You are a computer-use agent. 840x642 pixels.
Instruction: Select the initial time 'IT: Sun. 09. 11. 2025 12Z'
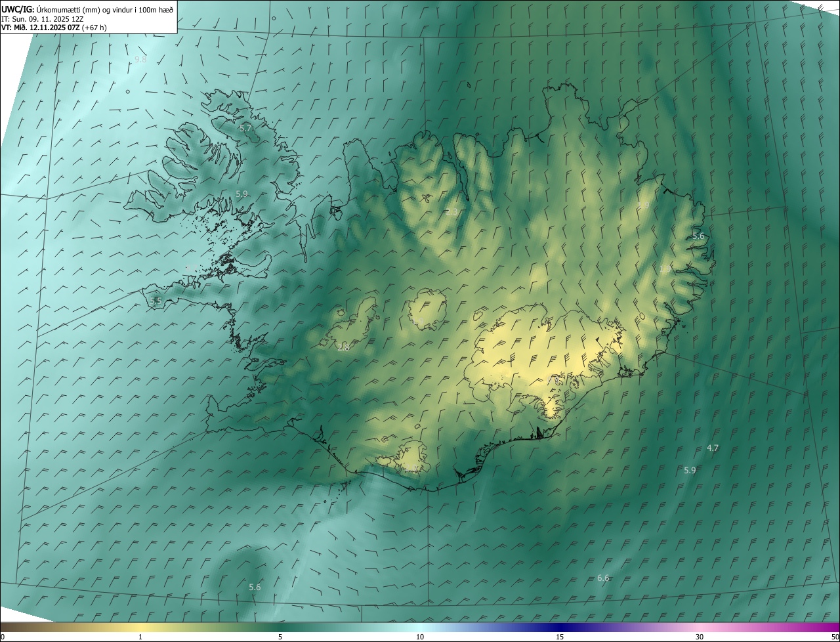coord(42,18)
